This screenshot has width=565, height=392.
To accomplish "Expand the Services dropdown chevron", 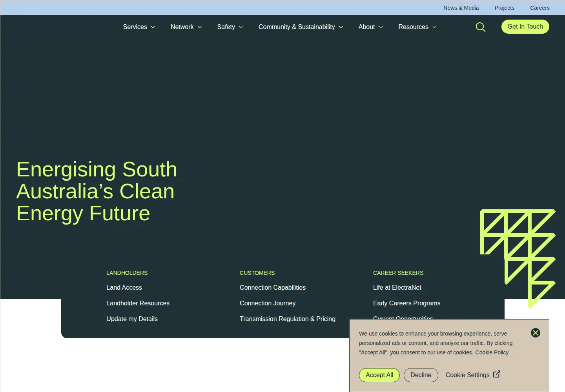I will (x=153, y=27).
